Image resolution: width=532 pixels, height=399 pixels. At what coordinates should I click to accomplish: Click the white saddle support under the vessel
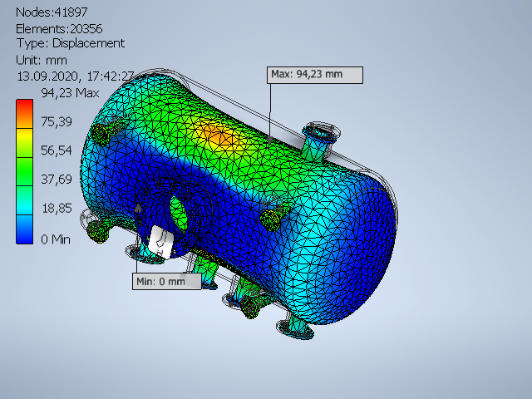point(161,241)
